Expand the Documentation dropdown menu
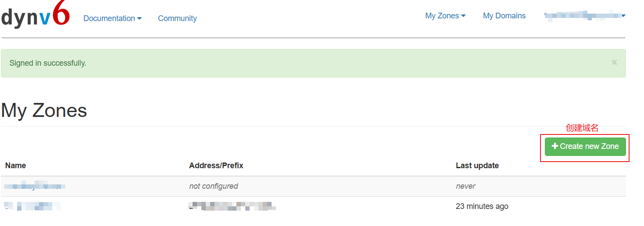This screenshot has height=226, width=644. pos(112,18)
